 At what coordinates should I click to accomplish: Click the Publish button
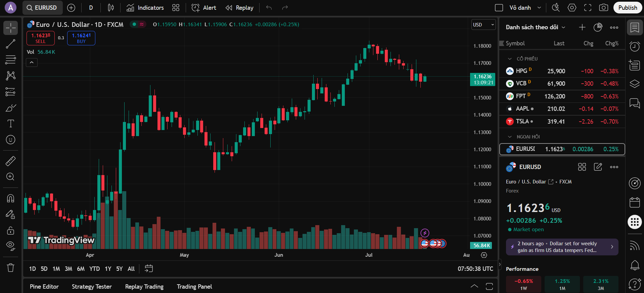tap(628, 8)
